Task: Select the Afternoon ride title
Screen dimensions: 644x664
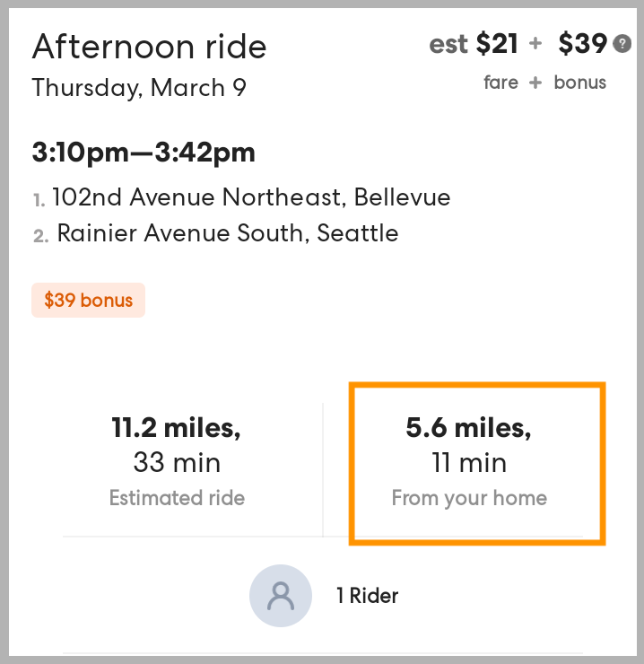Action: pos(149,47)
